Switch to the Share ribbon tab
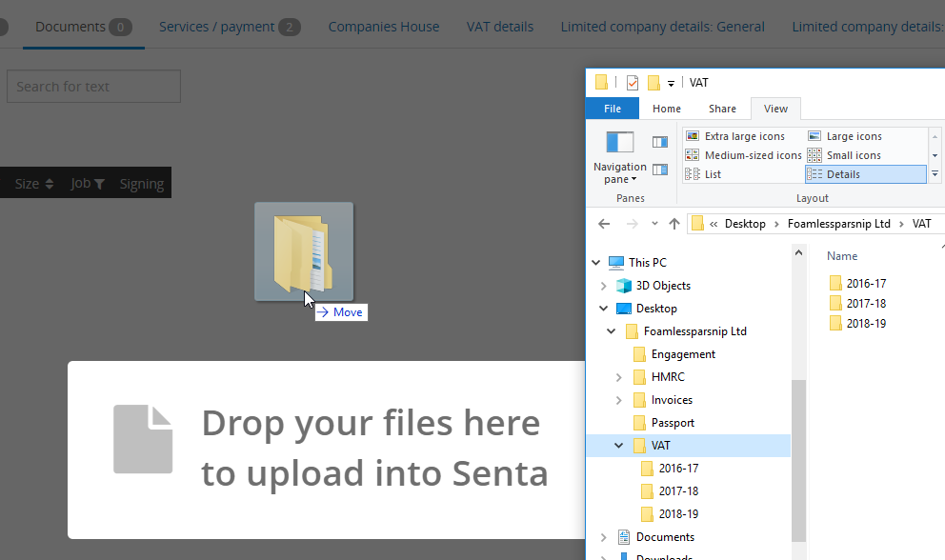The height and width of the screenshot is (560, 945). click(x=722, y=109)
